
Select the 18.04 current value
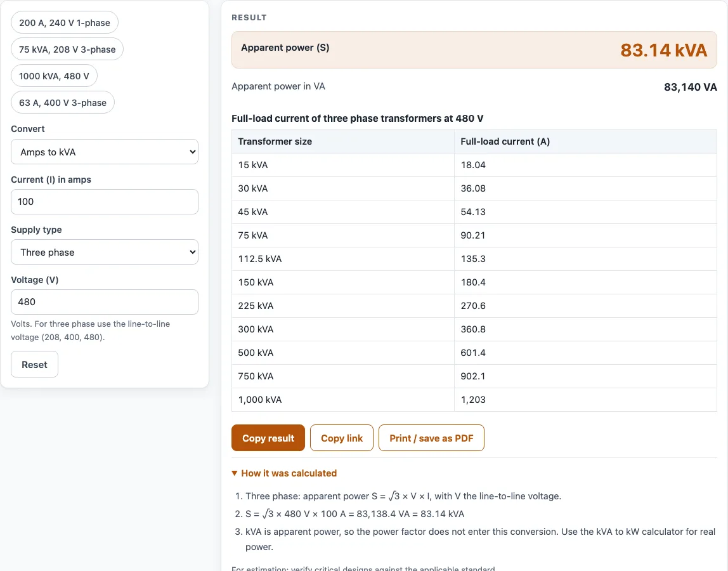(473, 165)
